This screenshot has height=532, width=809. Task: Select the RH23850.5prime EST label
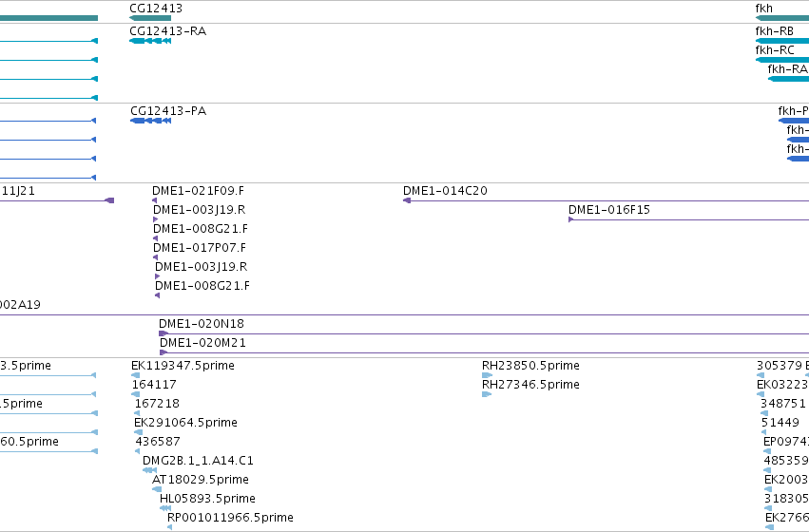(530, 366)
